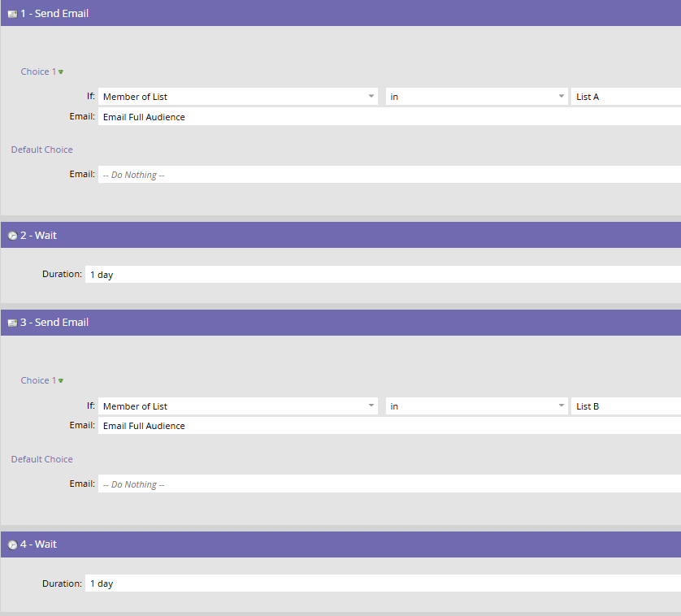Click Do Nothing default email field in step 1

[x=388, y=175]
